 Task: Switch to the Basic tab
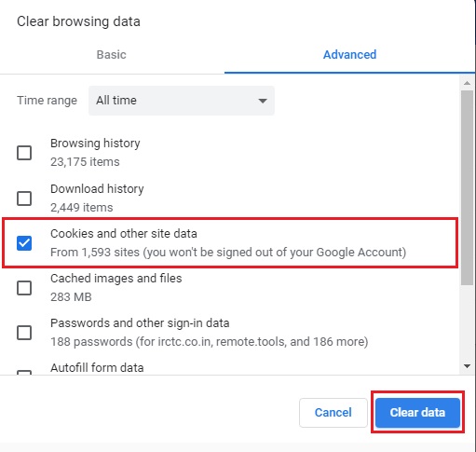(x=112, y=55)
